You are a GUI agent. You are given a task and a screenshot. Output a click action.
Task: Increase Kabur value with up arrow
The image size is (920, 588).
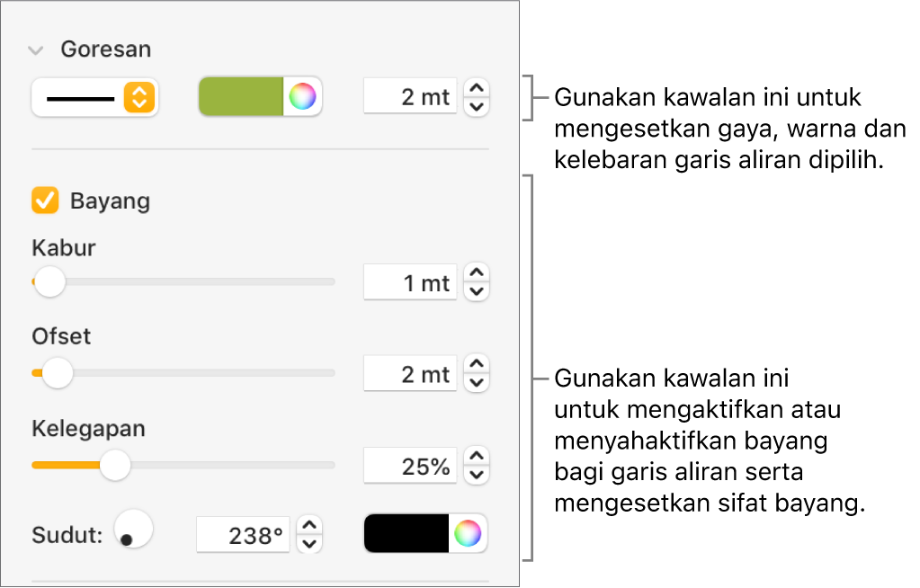pyautogui.click(x=478, y=272)
